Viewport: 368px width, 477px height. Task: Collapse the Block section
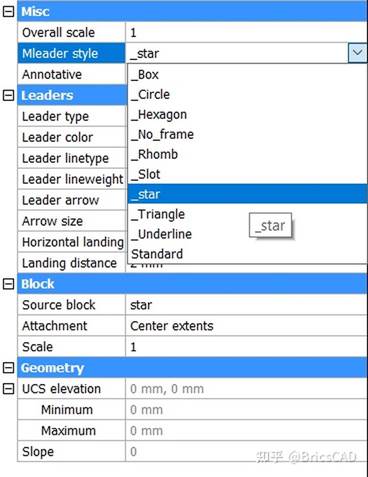coord(8,284)
